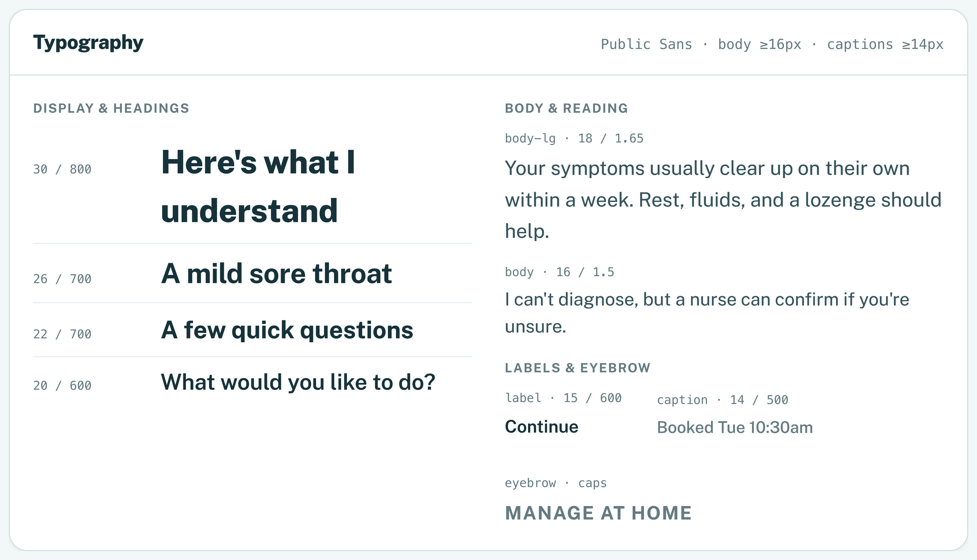The width and height of the screenshot is (977, 560).
Task: Select 'A few quick questions' heading
Action: pos(287,330)
